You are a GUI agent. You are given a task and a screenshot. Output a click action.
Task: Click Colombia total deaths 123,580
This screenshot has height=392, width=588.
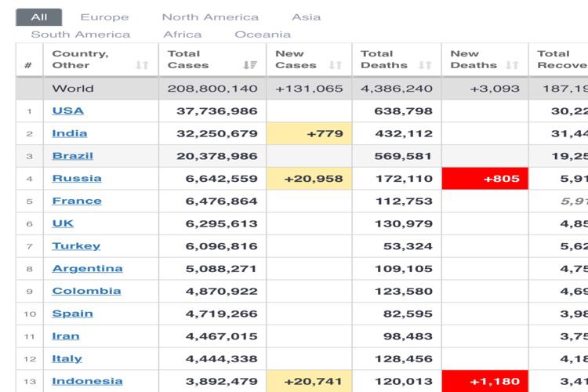click(x=404, y=291)
